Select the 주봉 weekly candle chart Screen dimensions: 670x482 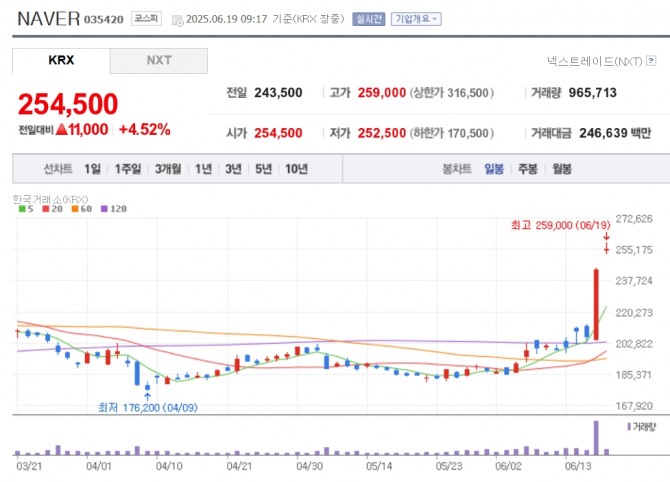[x=528, y=169]
